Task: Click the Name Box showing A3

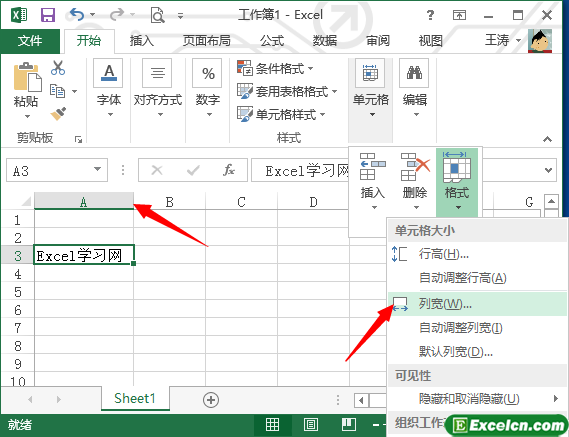Action: point(57,170)
